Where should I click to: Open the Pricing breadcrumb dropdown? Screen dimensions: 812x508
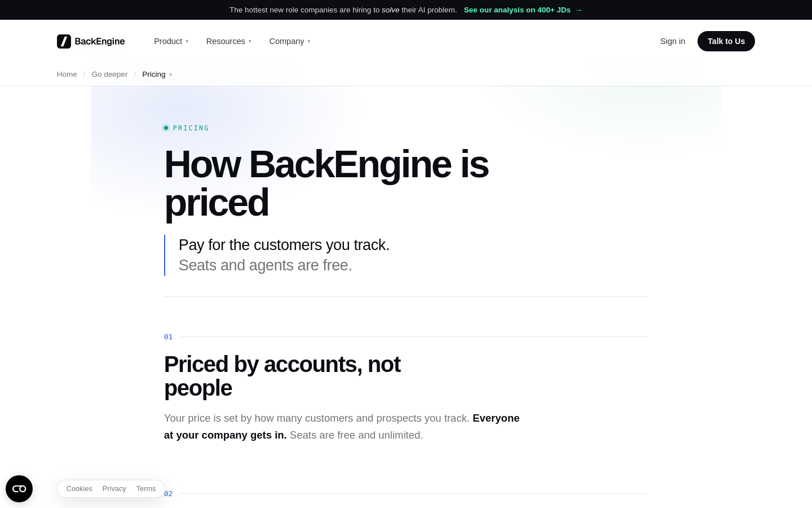tap(157, 75)
